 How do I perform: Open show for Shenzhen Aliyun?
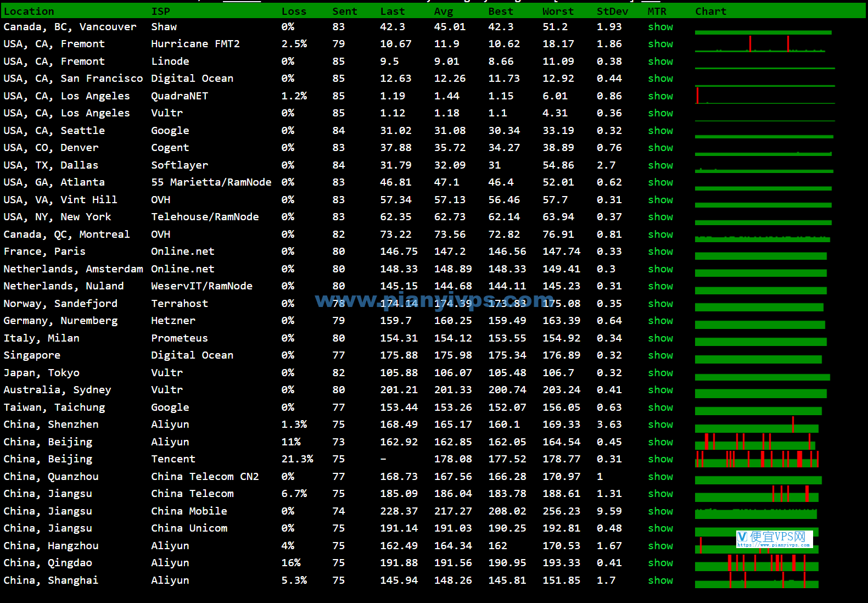[660, 425]
